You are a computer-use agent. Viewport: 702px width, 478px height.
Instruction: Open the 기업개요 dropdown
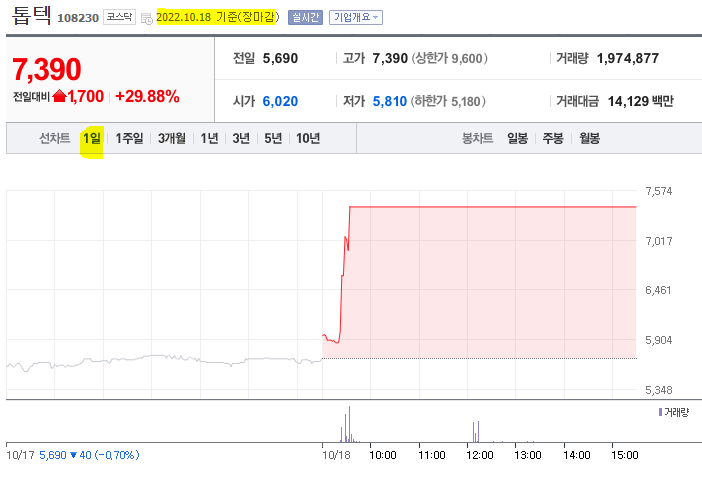[x=356, y=17]
